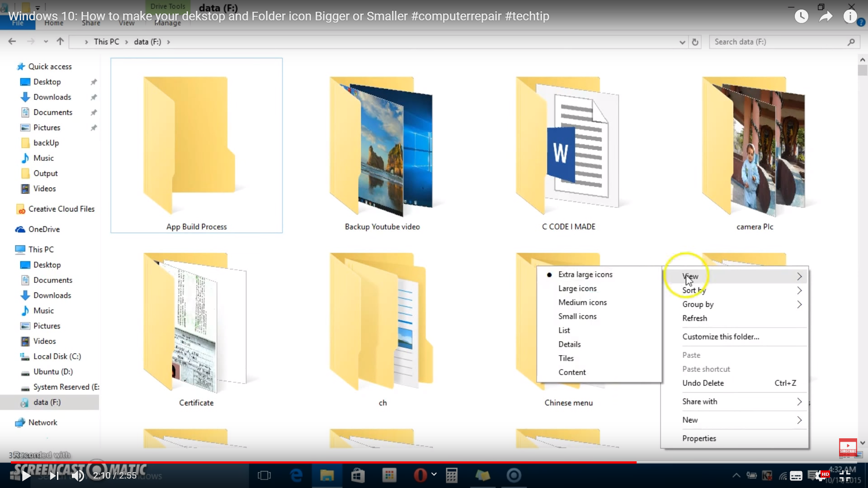This screenshot has height=488, width=868.
Task: Open Windows Store on taskbar
Action: click(358, 476)
